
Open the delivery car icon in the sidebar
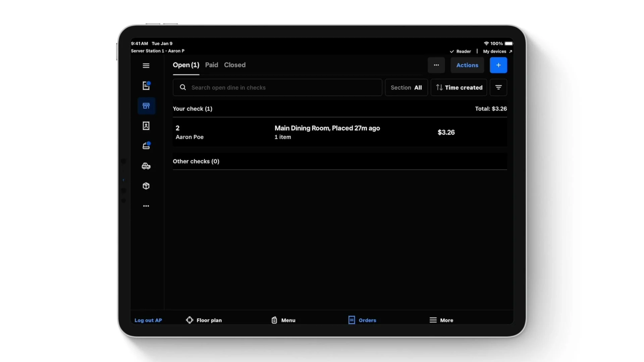tap(146, 166)
